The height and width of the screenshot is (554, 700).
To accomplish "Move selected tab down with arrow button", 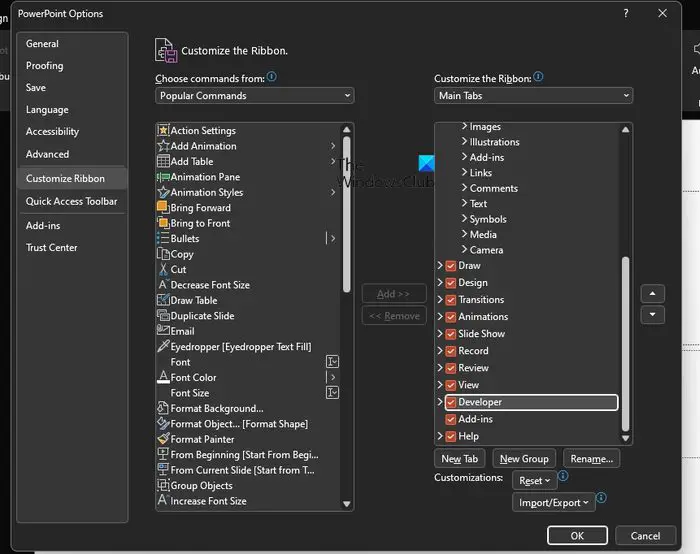I will [x=653, y=315].
